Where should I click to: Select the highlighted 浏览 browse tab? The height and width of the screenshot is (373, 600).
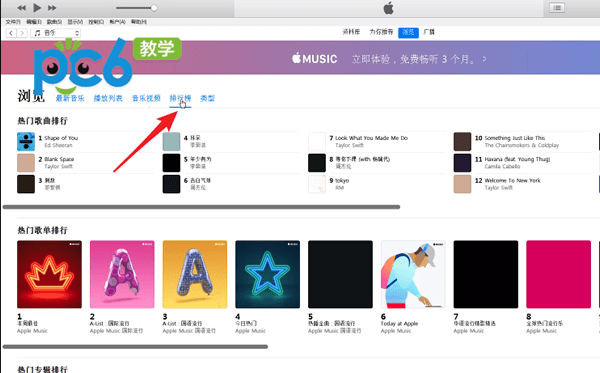point(408,33)
